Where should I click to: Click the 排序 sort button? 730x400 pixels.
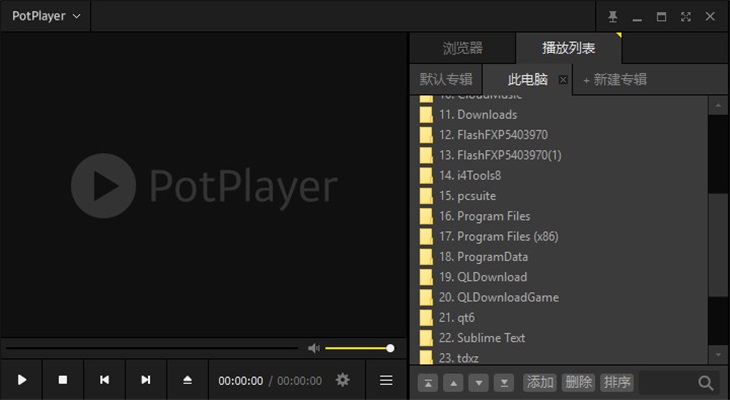pyautogui.click(x=617, y=383)
